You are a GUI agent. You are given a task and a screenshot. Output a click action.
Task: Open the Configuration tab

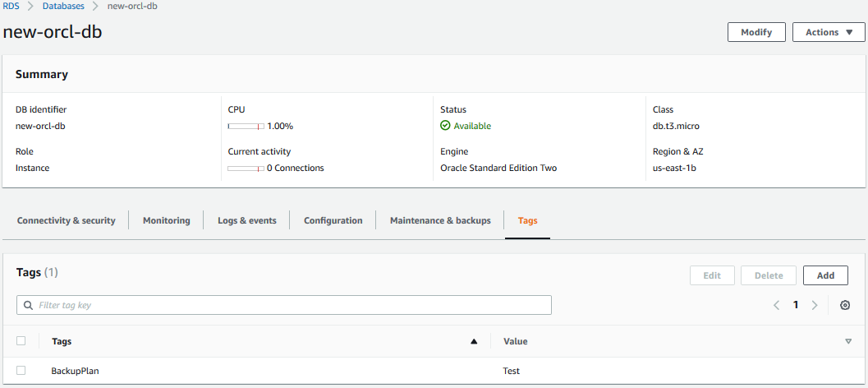333,220
